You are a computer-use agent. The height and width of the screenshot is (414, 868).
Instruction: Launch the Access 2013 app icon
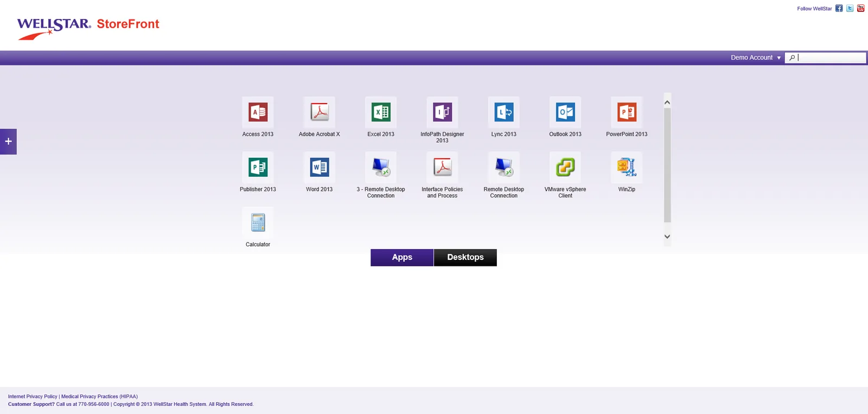[258, 112]
